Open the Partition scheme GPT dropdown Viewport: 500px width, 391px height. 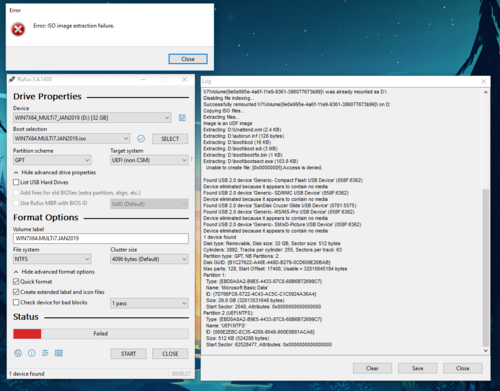[52, 160]
